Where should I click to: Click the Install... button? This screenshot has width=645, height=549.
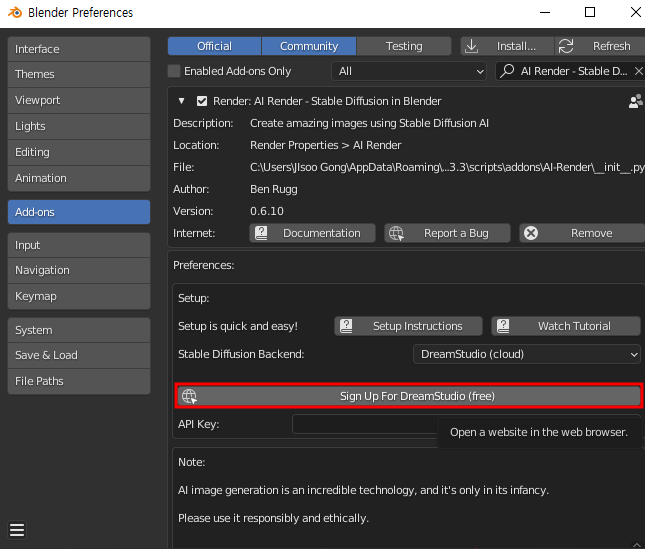pyautogui.click(x=507, y=46)
